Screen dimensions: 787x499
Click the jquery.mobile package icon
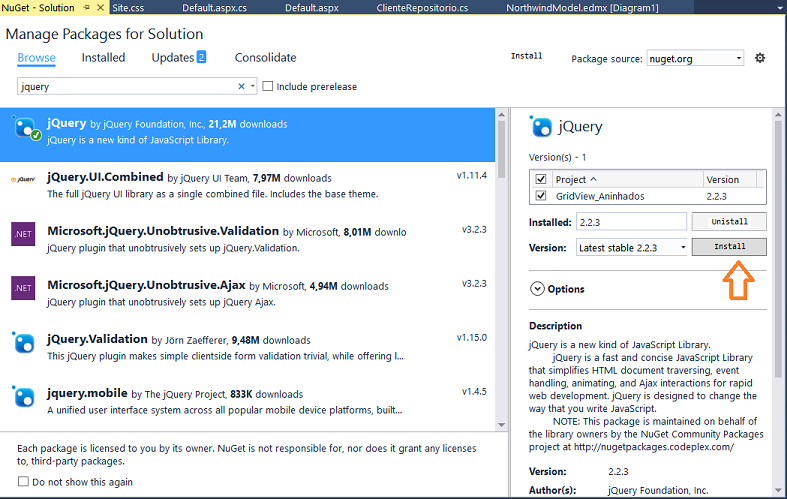(23, 396)
